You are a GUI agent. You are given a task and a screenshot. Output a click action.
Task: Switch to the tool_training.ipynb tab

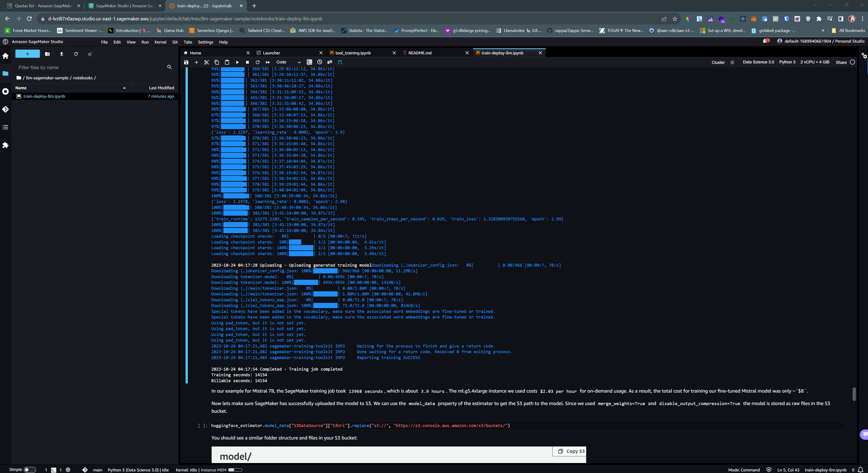coord(353,53)
